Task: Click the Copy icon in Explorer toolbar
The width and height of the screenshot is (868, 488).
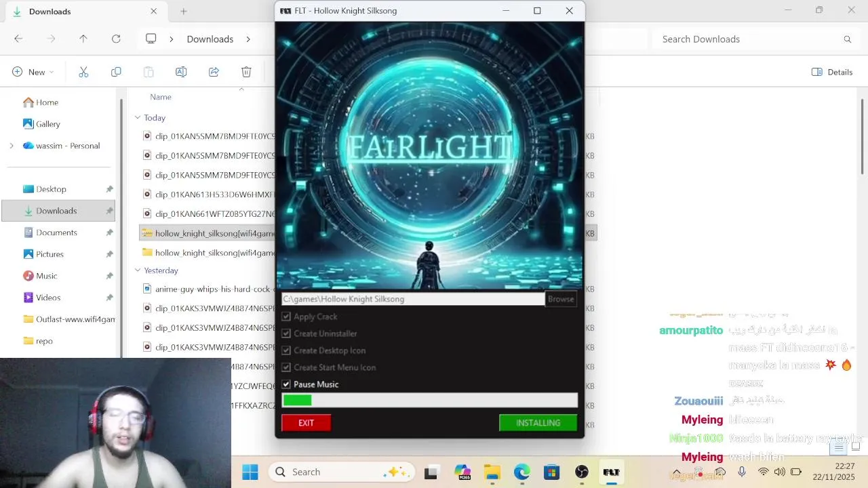Action: point(116,72)
